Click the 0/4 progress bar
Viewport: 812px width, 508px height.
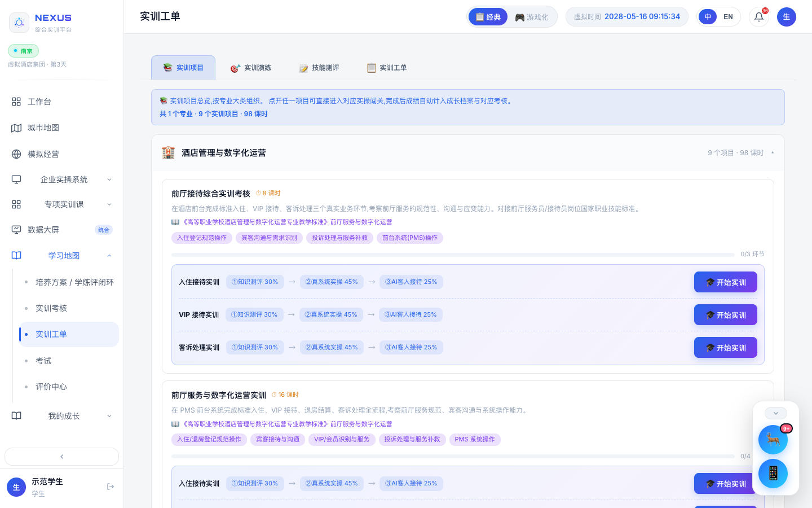pyautogui.click(x=453, y=456)
